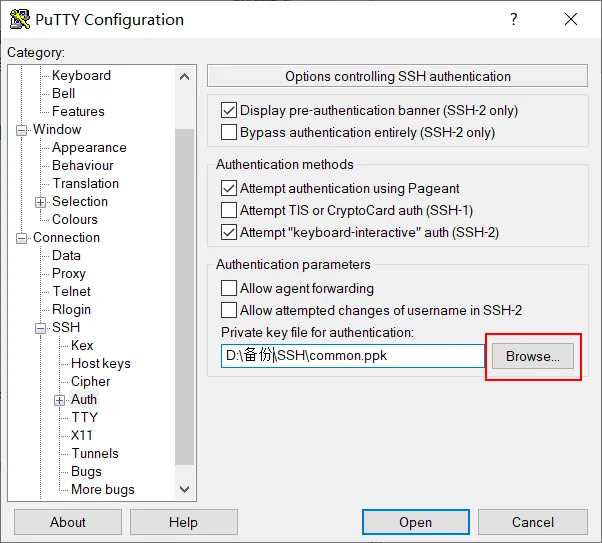Screen dimensions: 602x543
Task: Disable Attempt authentication using Pageant
Action: click(x=228, y=188)
